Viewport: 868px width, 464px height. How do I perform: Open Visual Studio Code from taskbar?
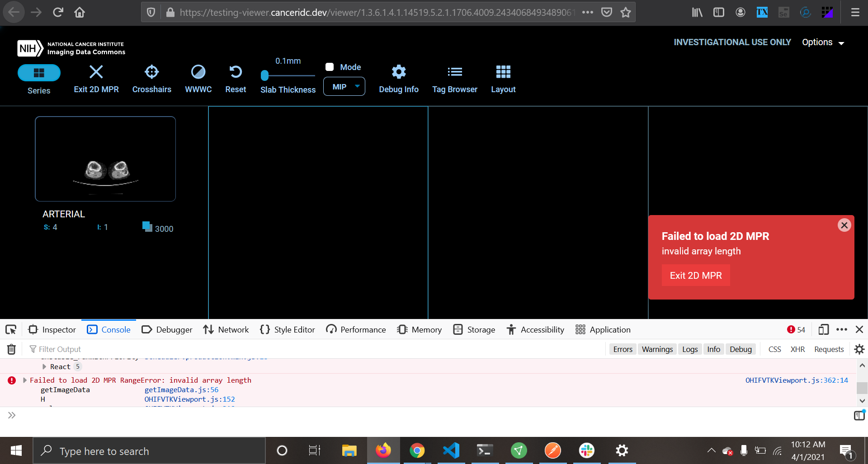(451, 450)
